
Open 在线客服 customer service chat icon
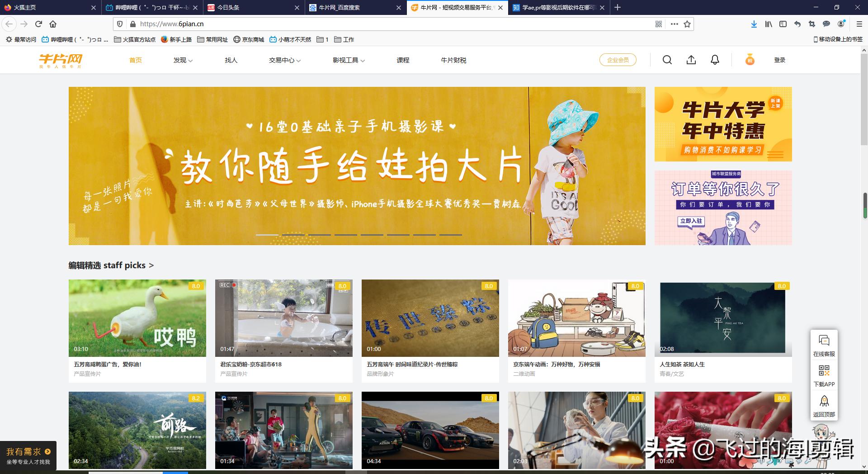click(x=824, y=339)
